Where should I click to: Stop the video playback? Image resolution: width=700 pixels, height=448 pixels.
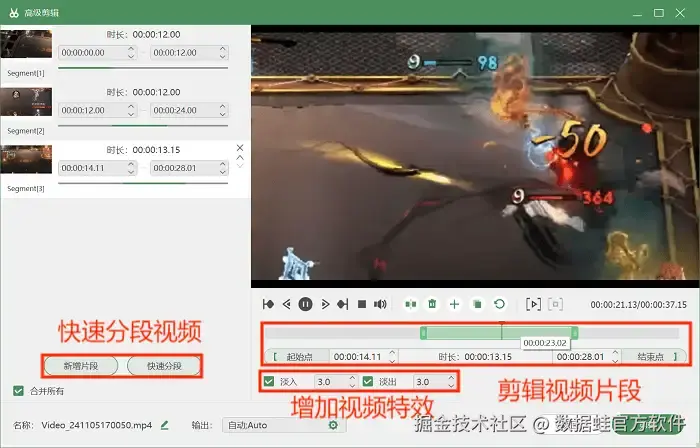click(x=362, y=304)
